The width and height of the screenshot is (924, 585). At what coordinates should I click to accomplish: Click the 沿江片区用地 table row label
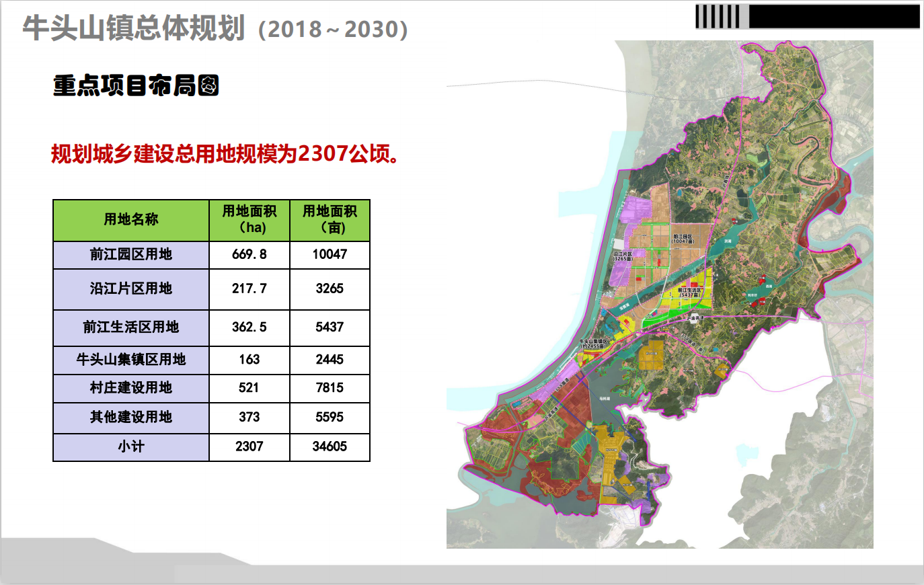[x=131, y=289]
